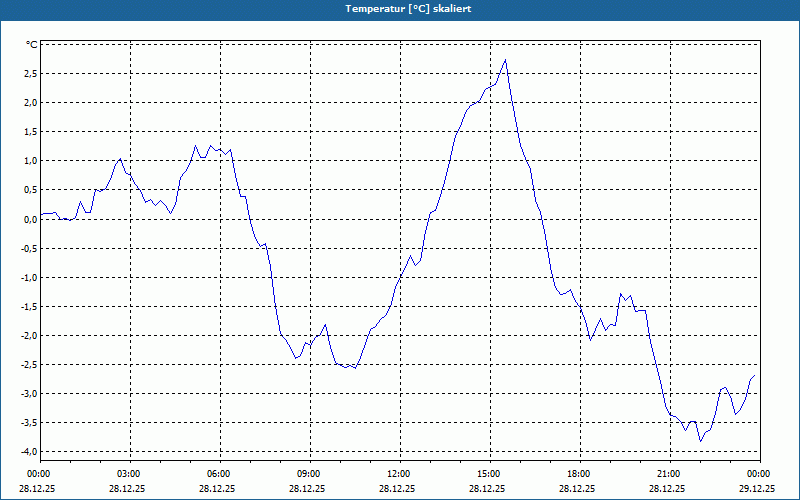Click the 0,5 y-axis label
The image size is (800, 500).
click(31, 190)
